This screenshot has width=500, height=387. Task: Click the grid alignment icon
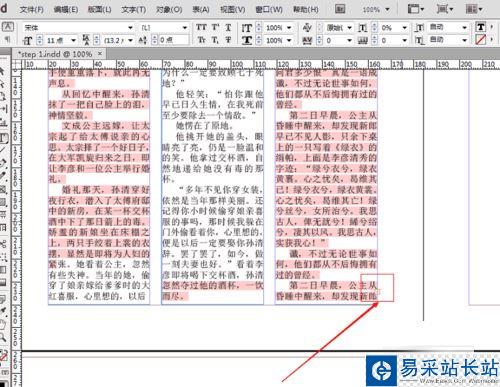[x=363, y=41]
